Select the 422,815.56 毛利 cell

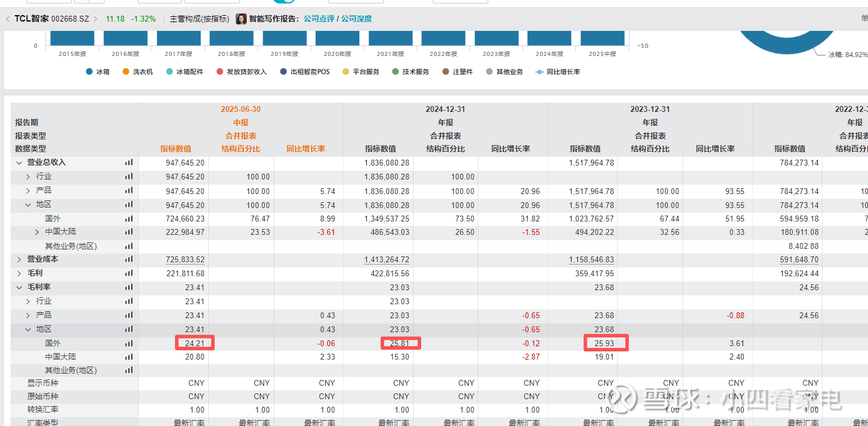pos(390,273)
